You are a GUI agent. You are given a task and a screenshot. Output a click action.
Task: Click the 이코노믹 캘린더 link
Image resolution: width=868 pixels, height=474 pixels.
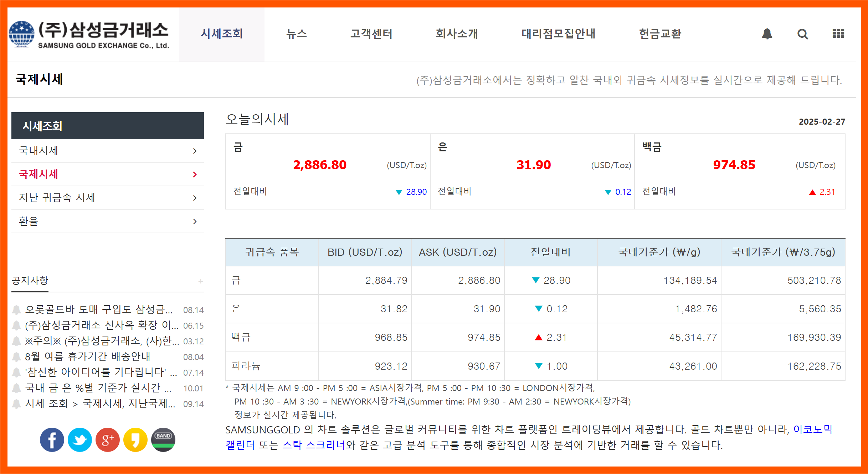[x=812, y=429]
